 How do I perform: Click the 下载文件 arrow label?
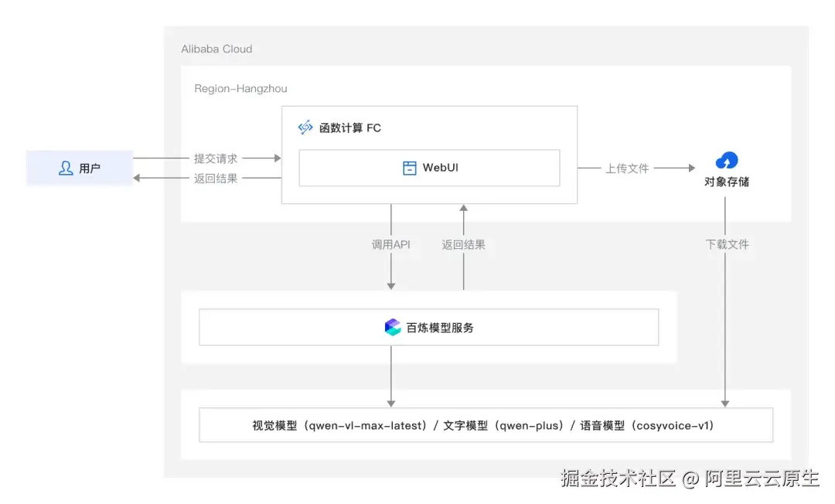(x=727, y=244)
